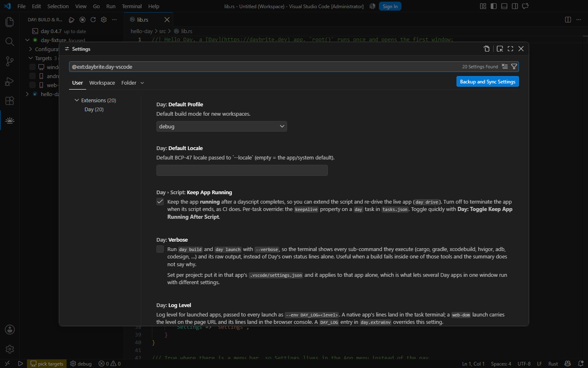
Task: Select the lib.rs editor tab
Action: [149, 20]
